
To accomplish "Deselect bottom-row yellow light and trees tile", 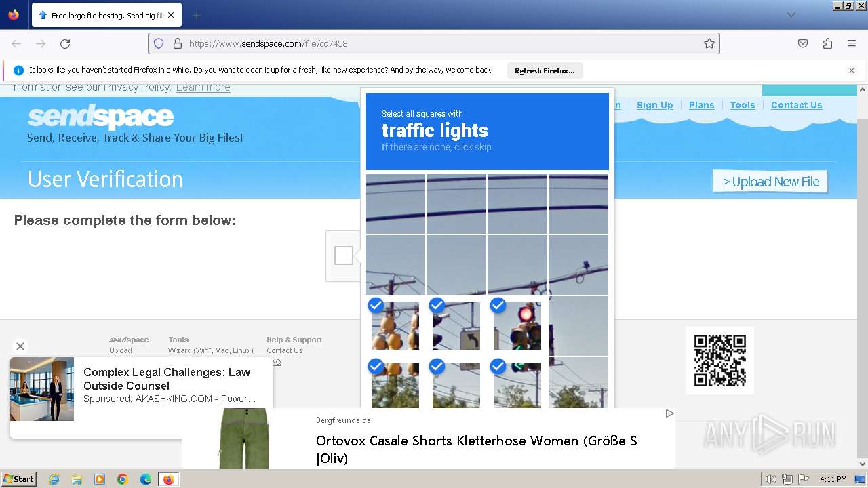I will 395,382.
